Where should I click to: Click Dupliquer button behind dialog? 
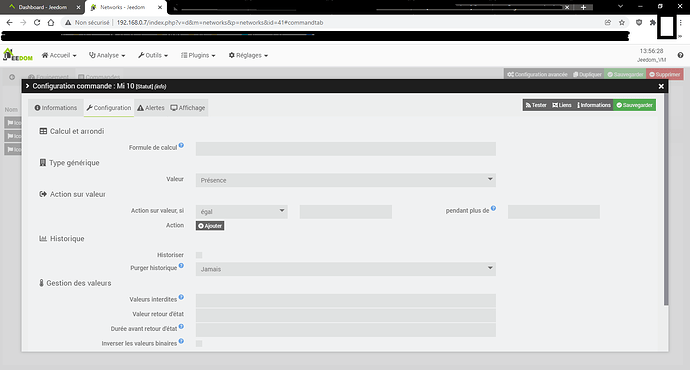tap(587, 74)
